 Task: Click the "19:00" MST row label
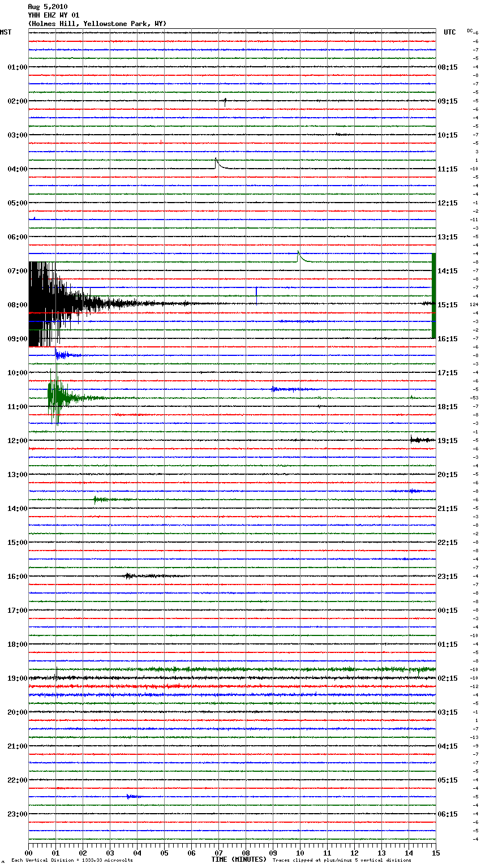click(17, 678)
